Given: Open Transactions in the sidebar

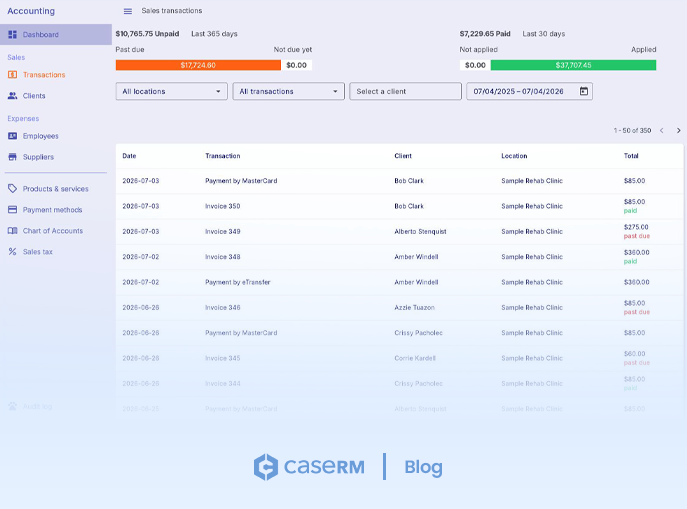Looking at the screenshot, I should point(56,74).
